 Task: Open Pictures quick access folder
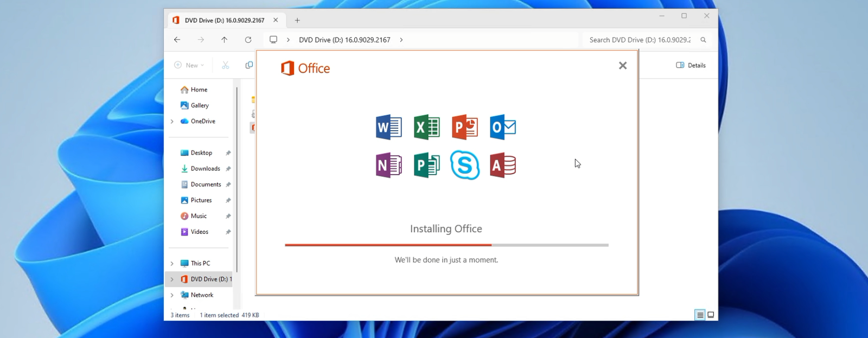(x=201, y=200)
